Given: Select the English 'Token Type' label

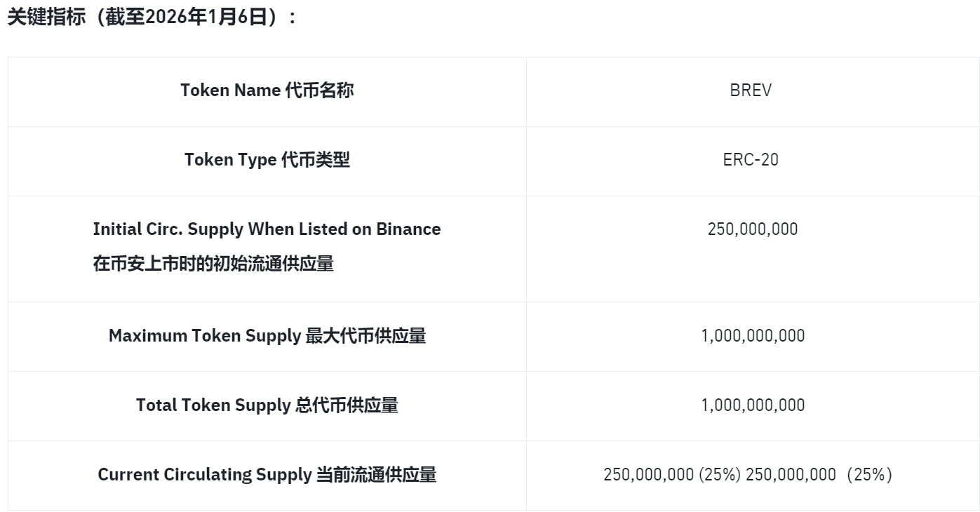Looking at the screenshot, I should coord(230,160).
